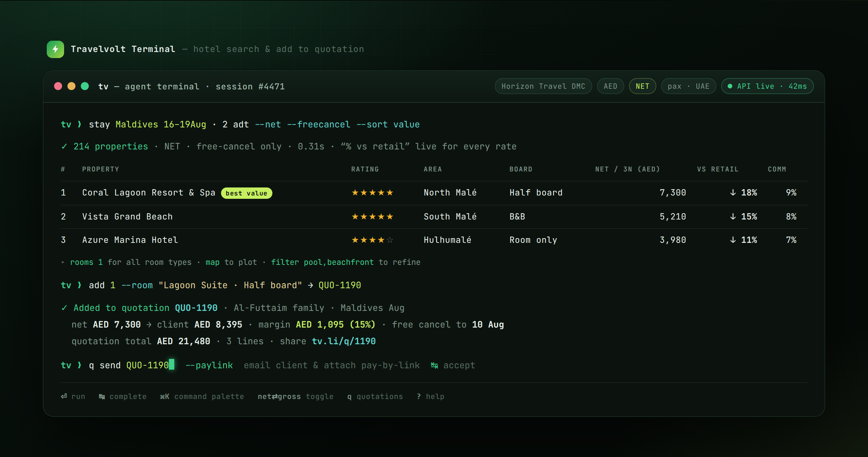Click the tab icon next to accept
The image size is (868, 457).
[x=434, y=365]
